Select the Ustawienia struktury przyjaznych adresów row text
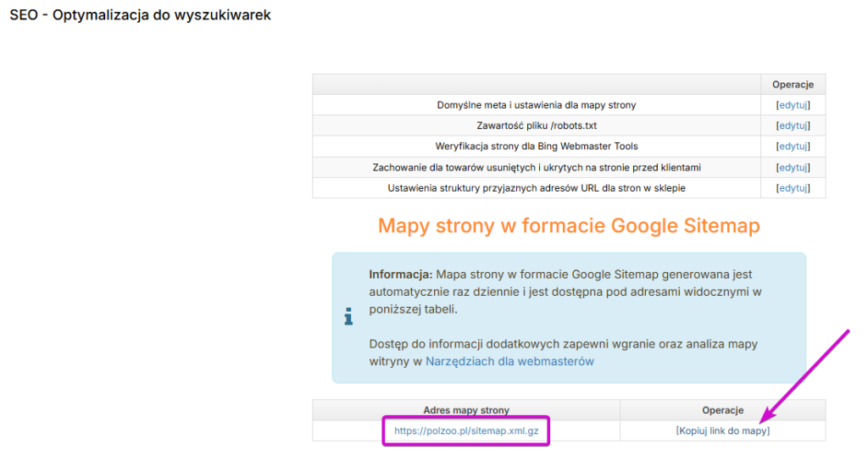 click(537, 188)
